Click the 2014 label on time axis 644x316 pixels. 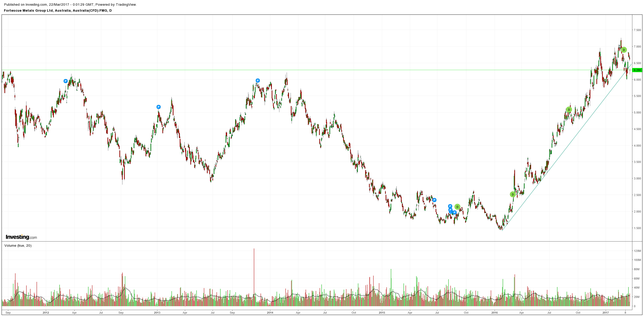coord(270,313)
